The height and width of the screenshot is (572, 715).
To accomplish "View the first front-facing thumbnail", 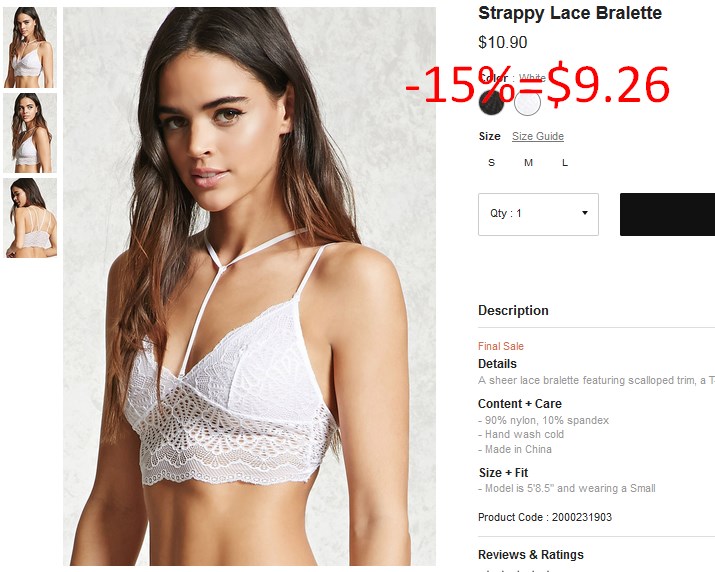I will (x=30, y=47).
